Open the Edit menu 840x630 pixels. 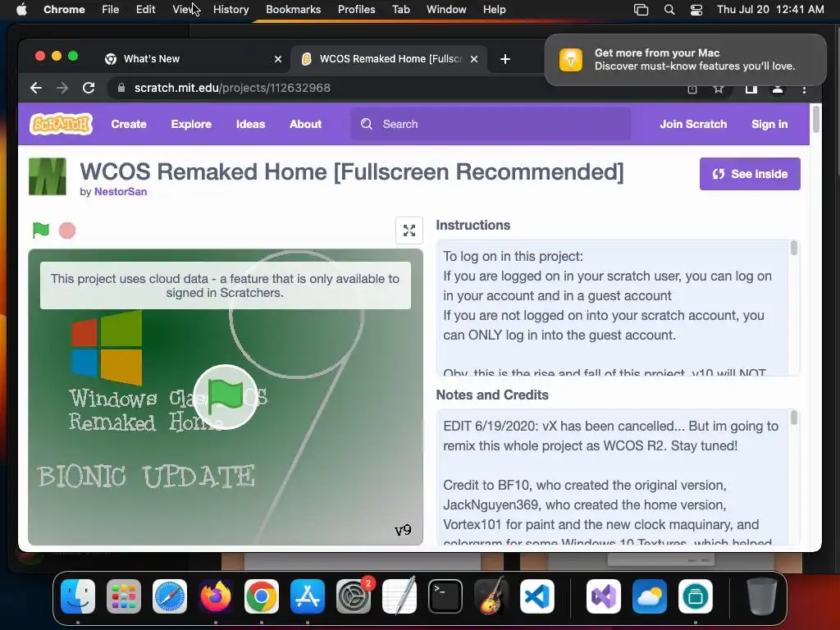coord(145,9)
